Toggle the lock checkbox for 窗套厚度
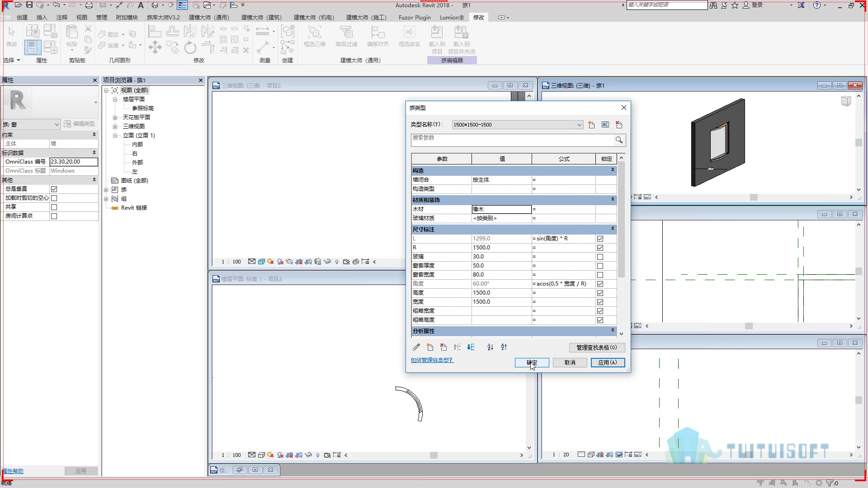The width and height of the screenshot is (868, 488). pyautogui.click(x=600, y=266)
